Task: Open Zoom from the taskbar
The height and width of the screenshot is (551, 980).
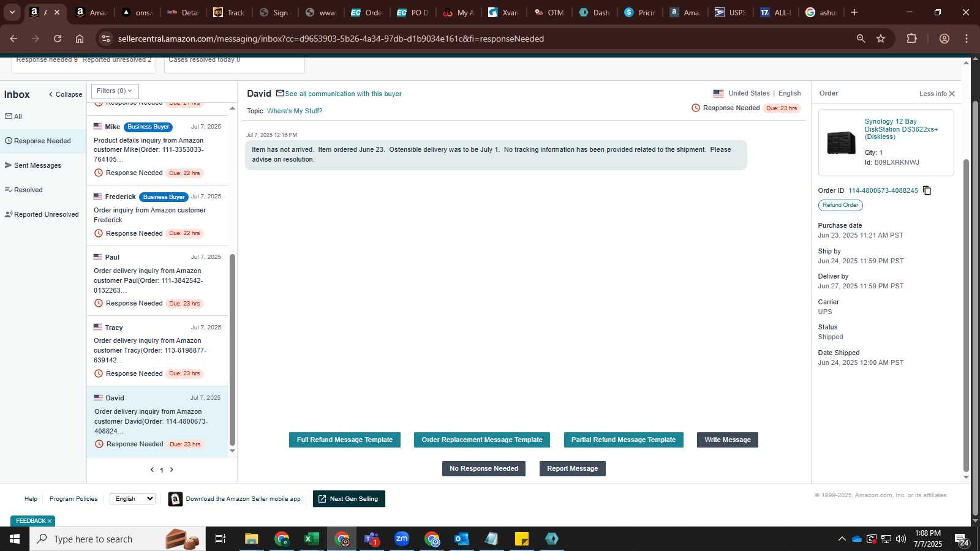Action: [402, 539]
